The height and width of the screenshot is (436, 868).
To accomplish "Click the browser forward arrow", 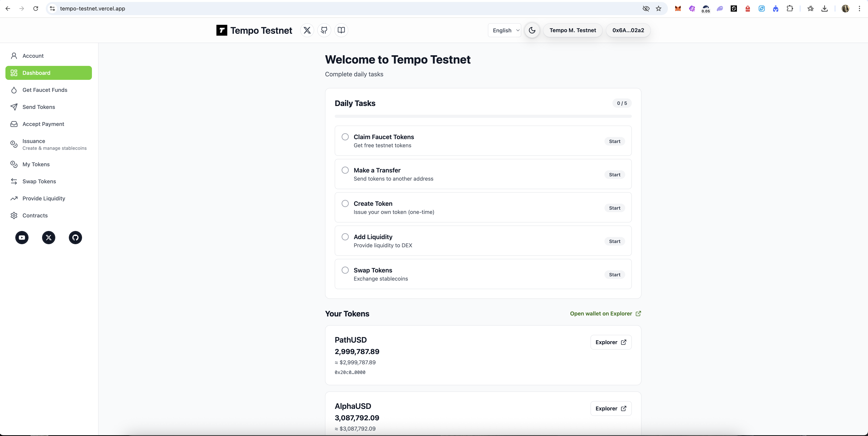I will [22, 9].
